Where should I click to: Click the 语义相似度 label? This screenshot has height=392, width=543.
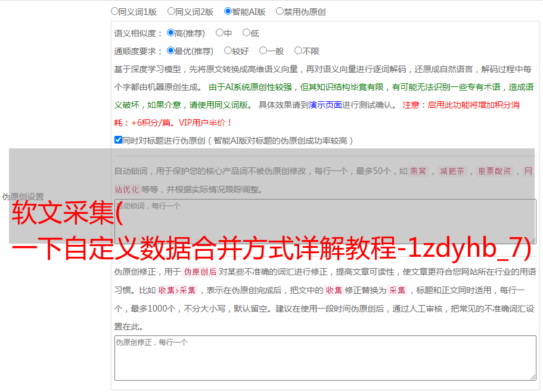click(138, 33)
